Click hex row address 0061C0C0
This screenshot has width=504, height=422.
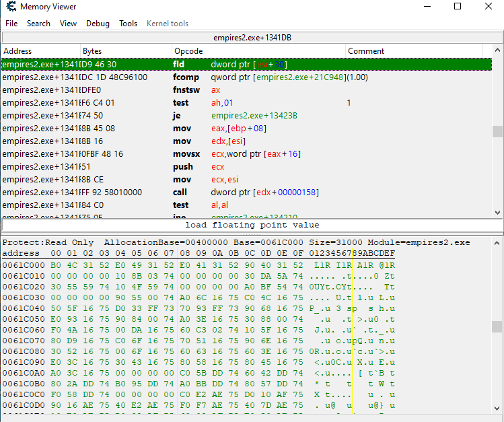coord(24,394)
